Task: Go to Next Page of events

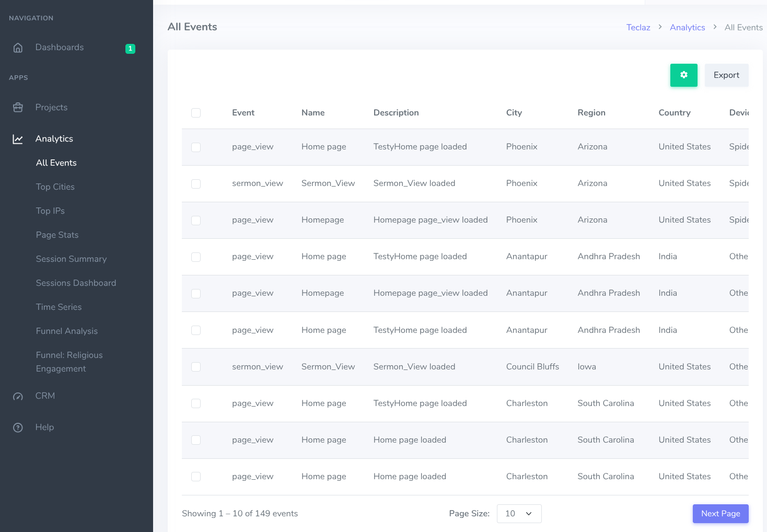Action: point(720,514)
